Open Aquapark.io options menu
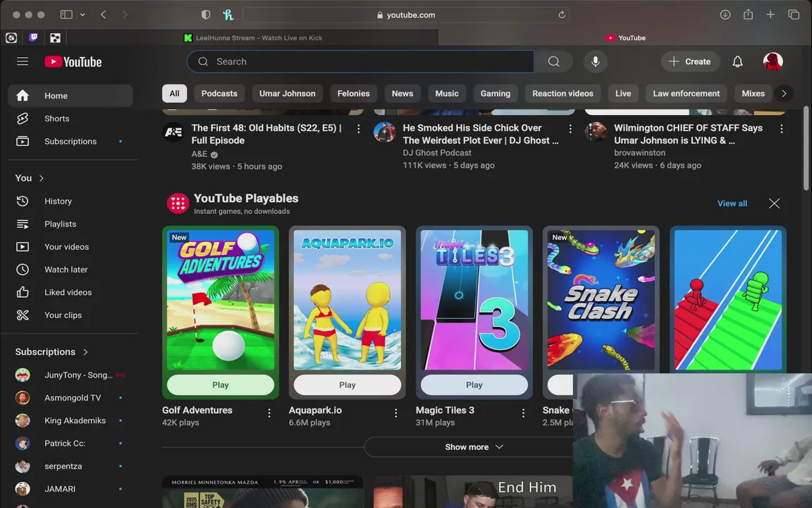812x508 pixels. click(x=395, y=413)
